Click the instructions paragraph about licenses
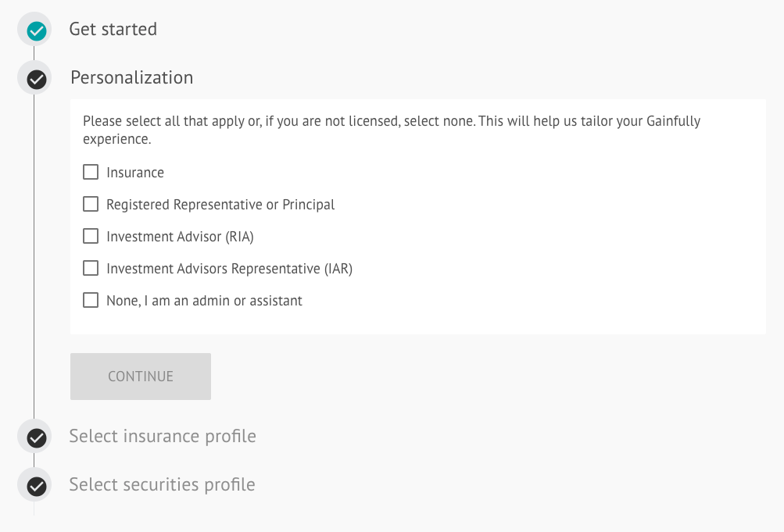 point(392,130)
